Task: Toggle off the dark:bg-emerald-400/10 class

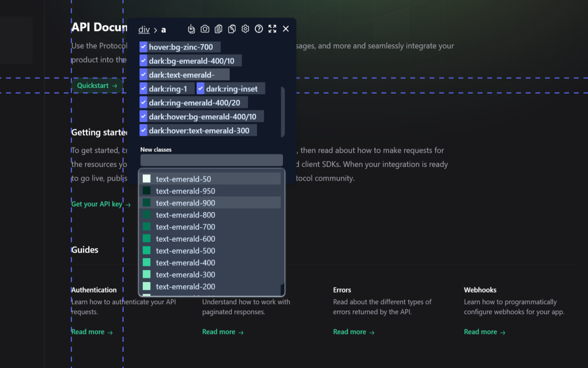Action: coord(143,61)
